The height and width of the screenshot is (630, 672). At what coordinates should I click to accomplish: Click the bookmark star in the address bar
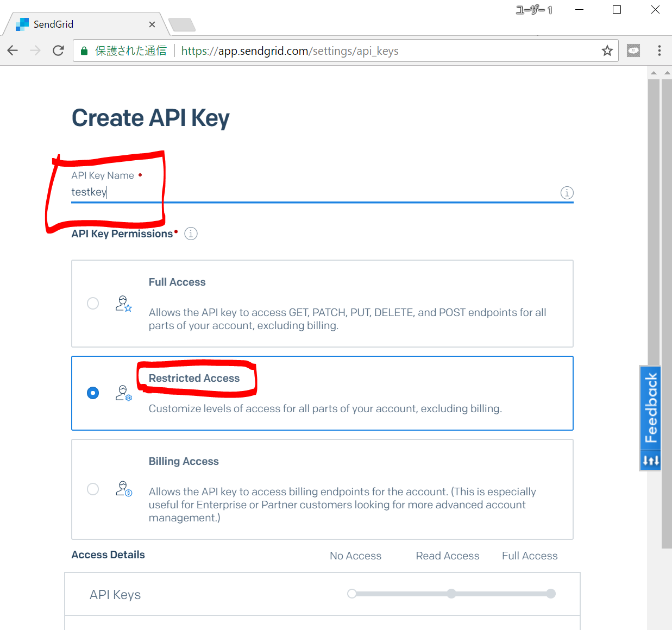tap(607, 50)
